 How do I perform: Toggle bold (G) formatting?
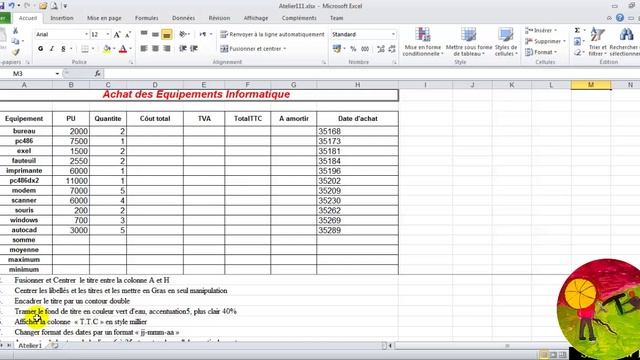click(40, 49)
